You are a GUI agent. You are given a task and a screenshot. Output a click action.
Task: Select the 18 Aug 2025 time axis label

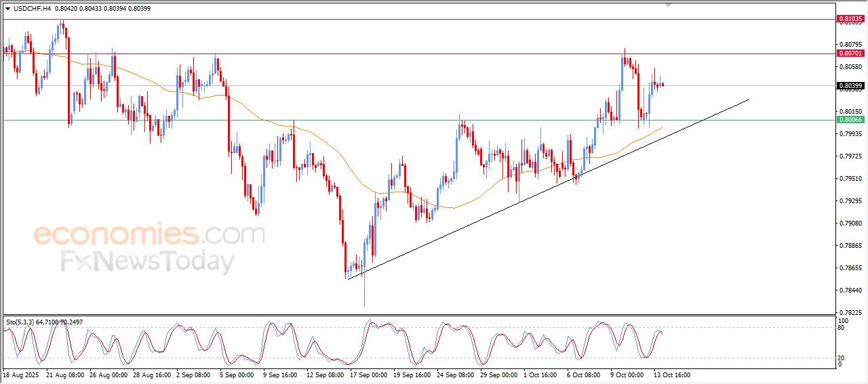(x=22, y=375)
